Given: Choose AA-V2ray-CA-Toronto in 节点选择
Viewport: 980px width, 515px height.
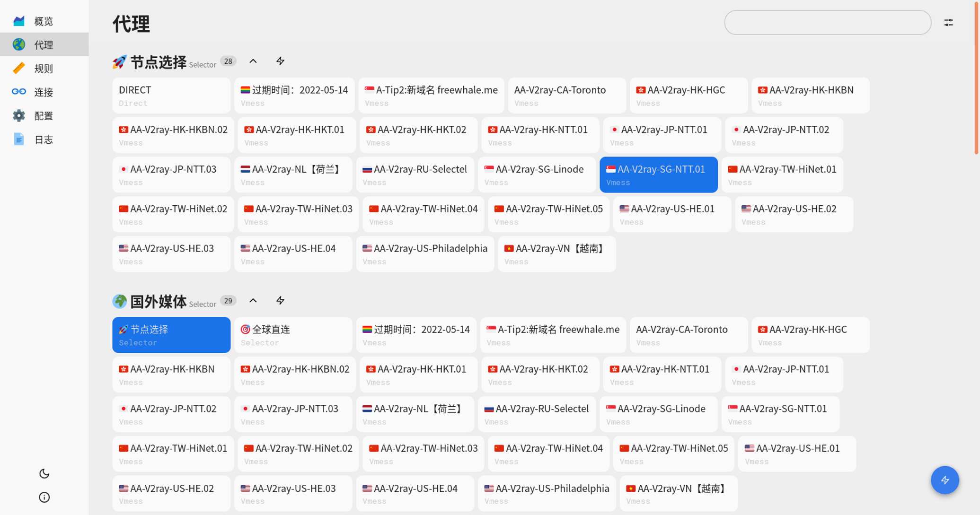Looking at the screenshot, I should coord(566,96).
